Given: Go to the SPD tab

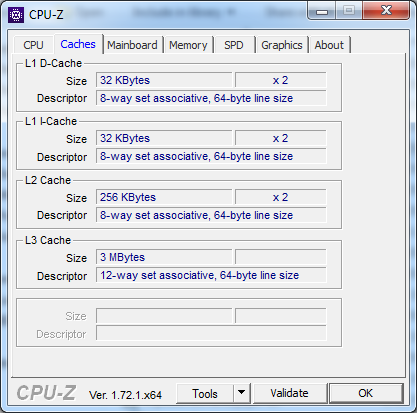Looking at the screenshot, I should tap(234, 45).
